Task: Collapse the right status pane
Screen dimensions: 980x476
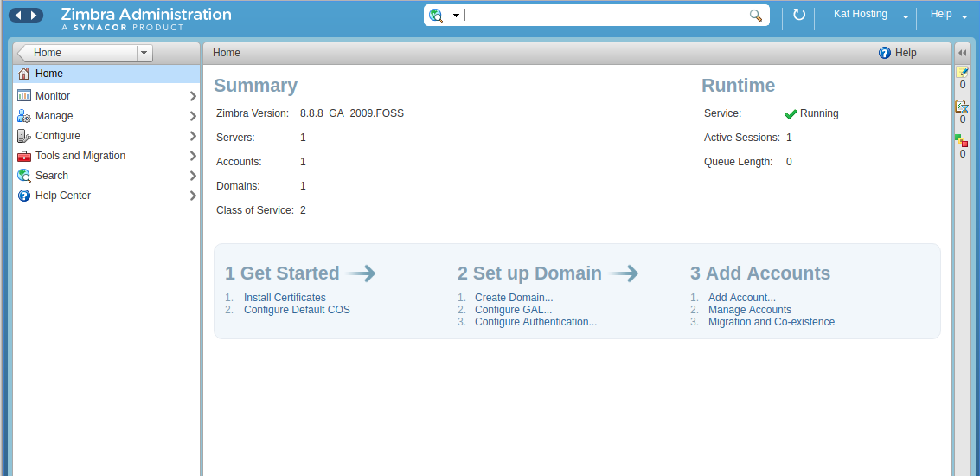Action: tap(962, 53)
